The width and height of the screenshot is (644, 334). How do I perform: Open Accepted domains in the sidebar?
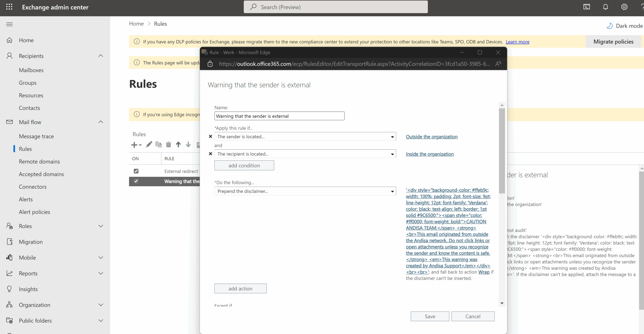click(41, 174)
